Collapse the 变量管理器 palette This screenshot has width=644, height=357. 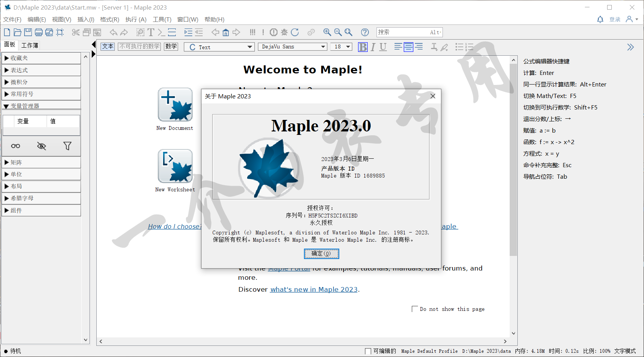pyautogui.click(x=41, y=105)
